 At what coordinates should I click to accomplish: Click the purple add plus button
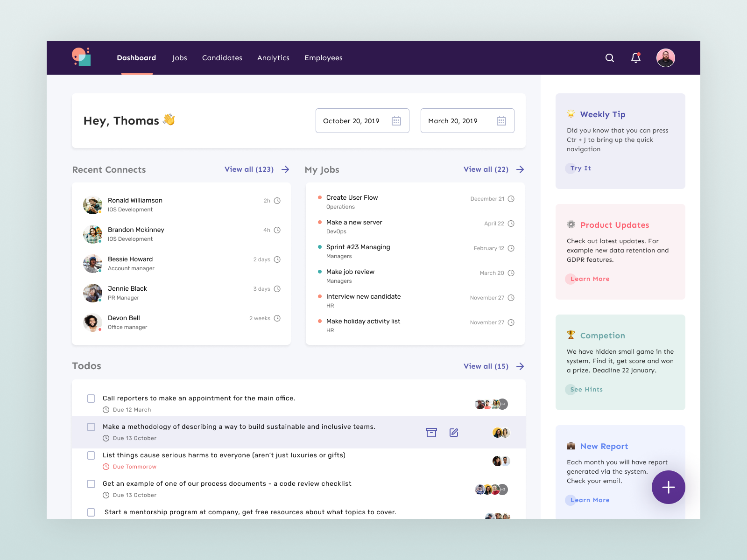(x=669, y=487)
